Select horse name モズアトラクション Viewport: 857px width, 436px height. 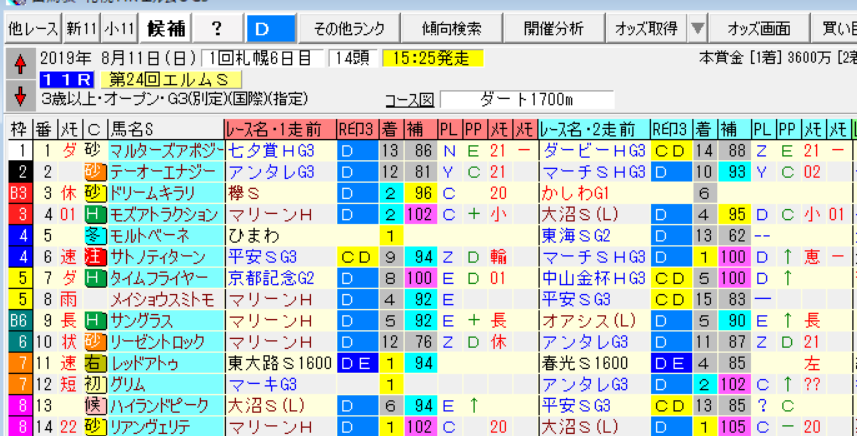point(166,215)
